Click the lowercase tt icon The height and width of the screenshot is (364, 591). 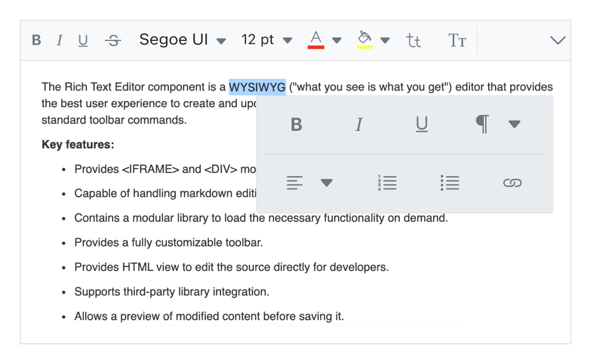click(x=413, y=40)
